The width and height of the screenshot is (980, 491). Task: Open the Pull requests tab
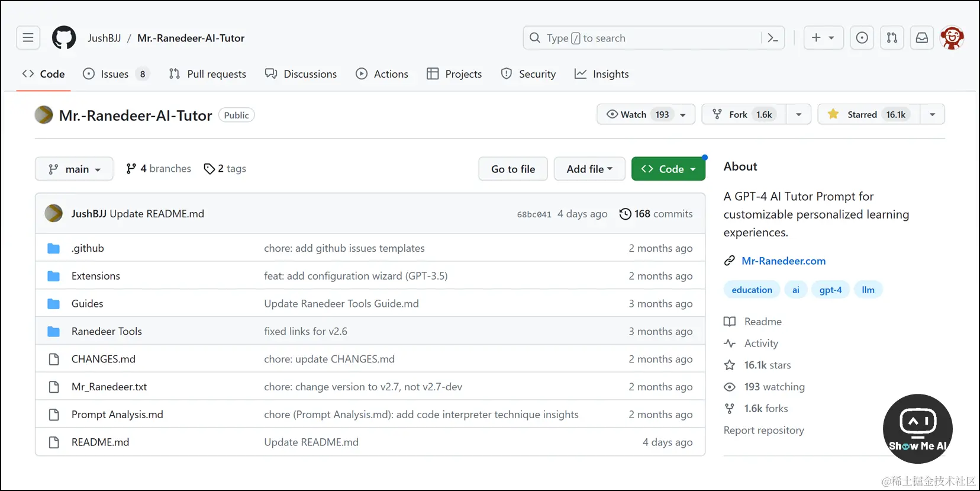point(207,74)
